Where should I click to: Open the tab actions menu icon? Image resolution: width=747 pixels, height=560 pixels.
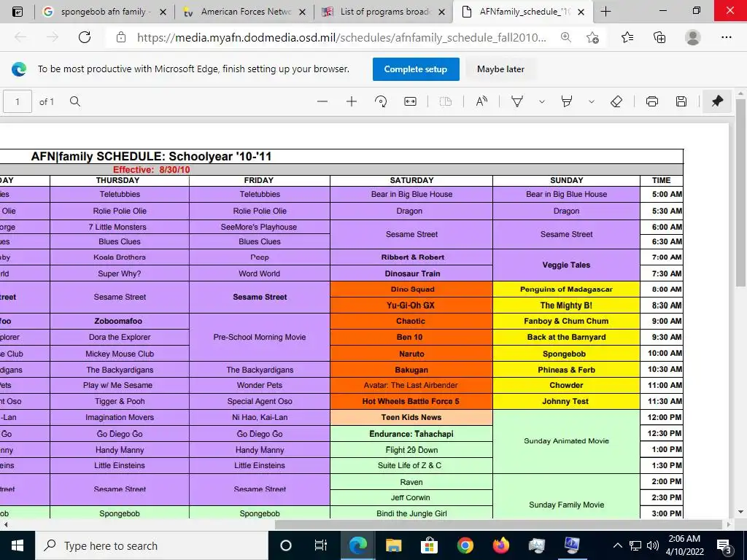click(x=18, y=12)
